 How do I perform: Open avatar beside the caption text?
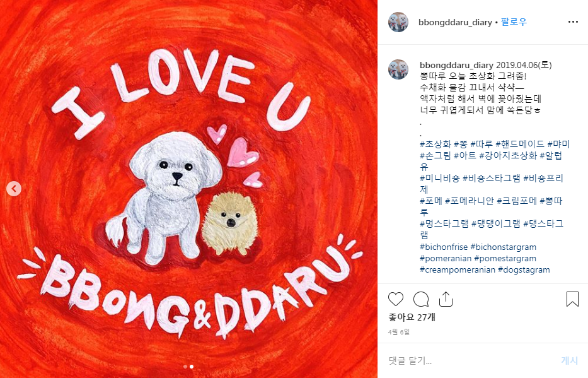[x=398, y=69]
